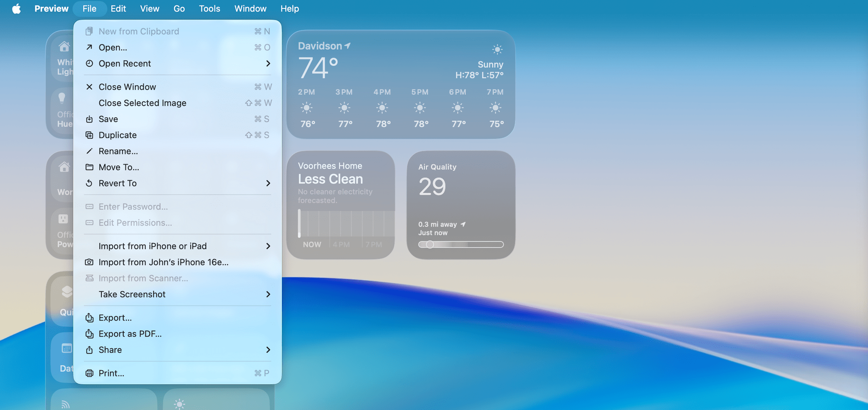Screen dimensions: 868x410
Task: Click the ⌘P shortcut in Print row
Action: (x=262, y=373)
